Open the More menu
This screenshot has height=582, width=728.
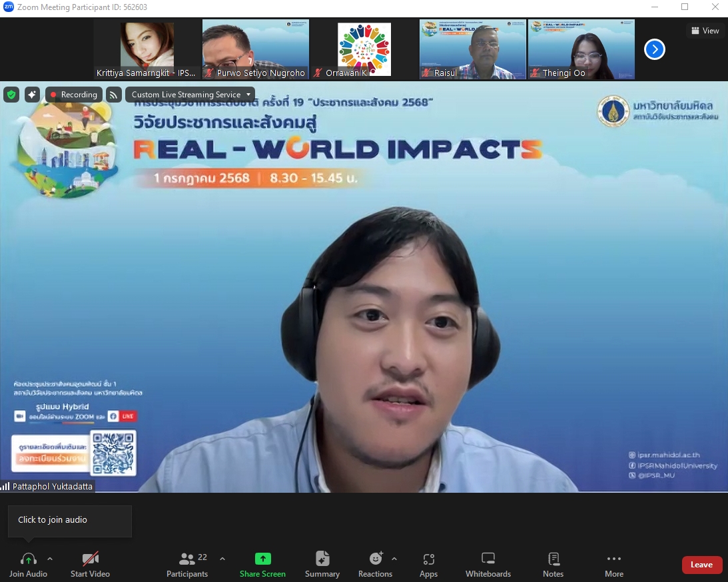click(x=613, y=565)
